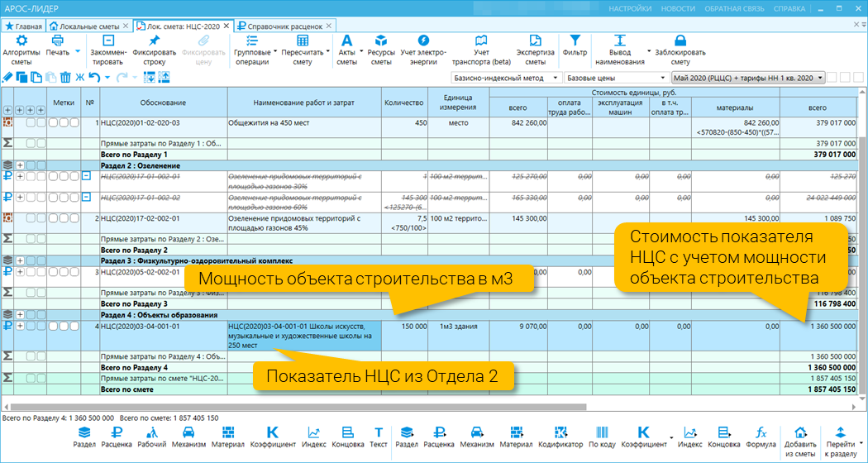Screen dimensions: 868x463
Task: Insert Рабочий from bottom toolbar
Action: click(151, 437)
